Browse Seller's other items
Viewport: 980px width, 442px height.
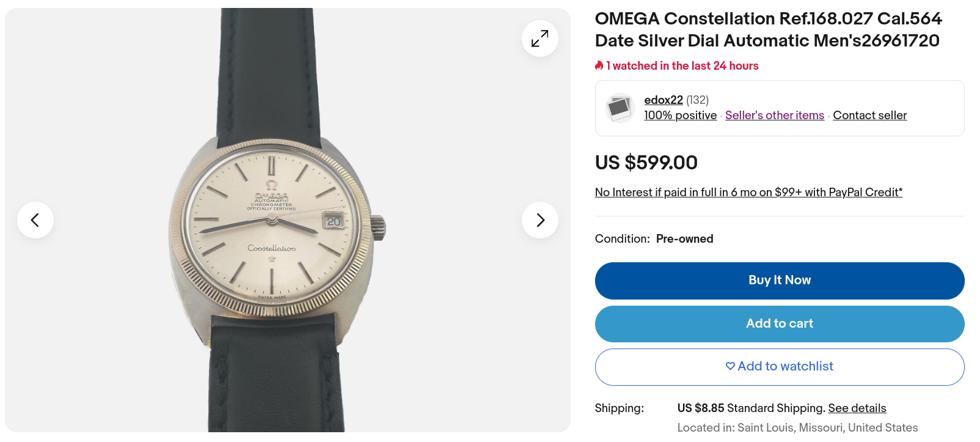coord(774,116)
